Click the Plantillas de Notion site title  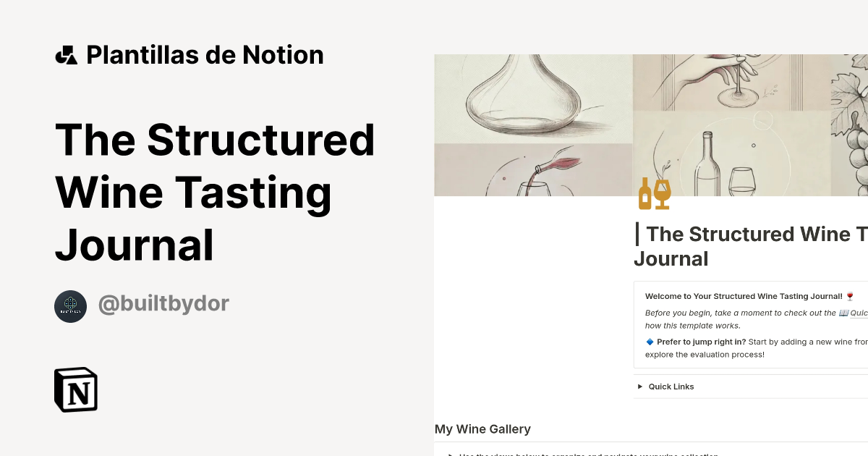click(x=205, y=54)
